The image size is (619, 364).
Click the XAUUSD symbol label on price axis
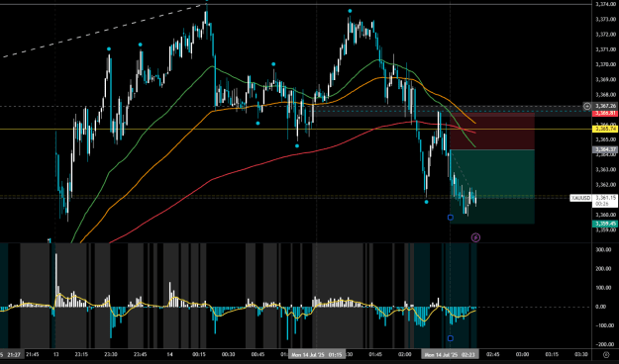pyautogui.click(x=580, y=198)
